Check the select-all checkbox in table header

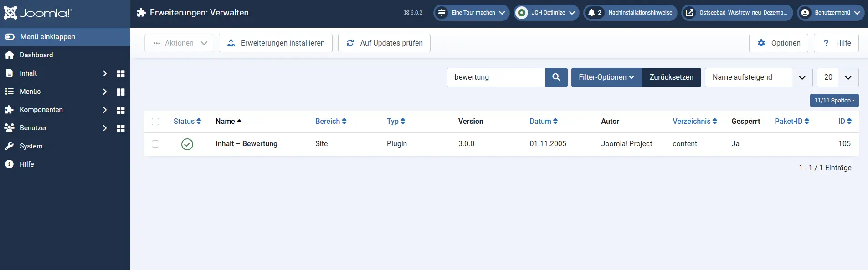coord(155,122)
